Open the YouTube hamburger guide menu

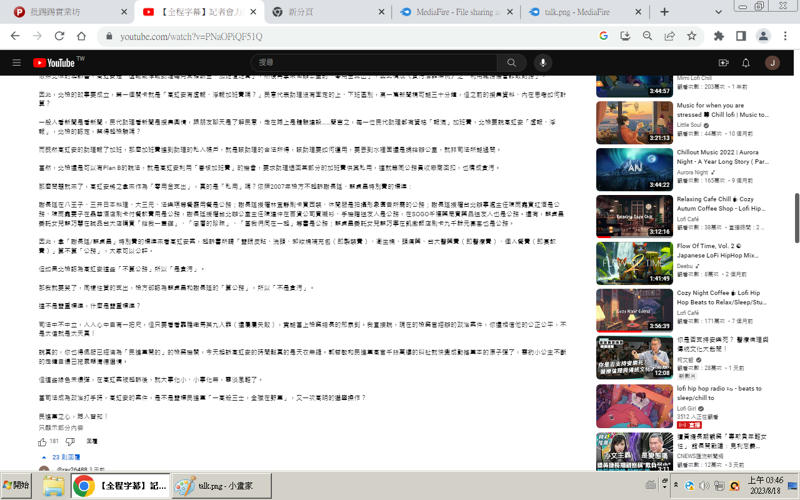coord(17,63)
